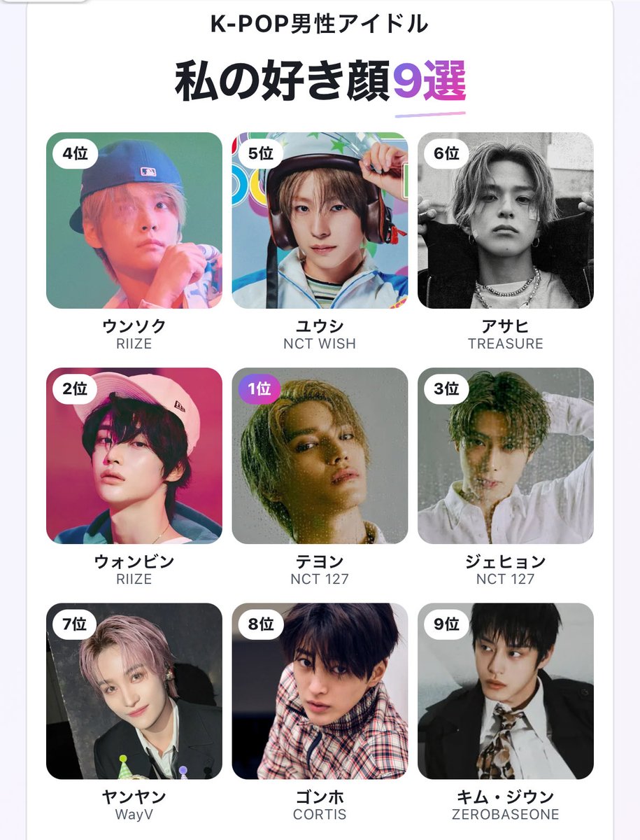Select the アサヒ TREASURE photo

tap(506, 220)
